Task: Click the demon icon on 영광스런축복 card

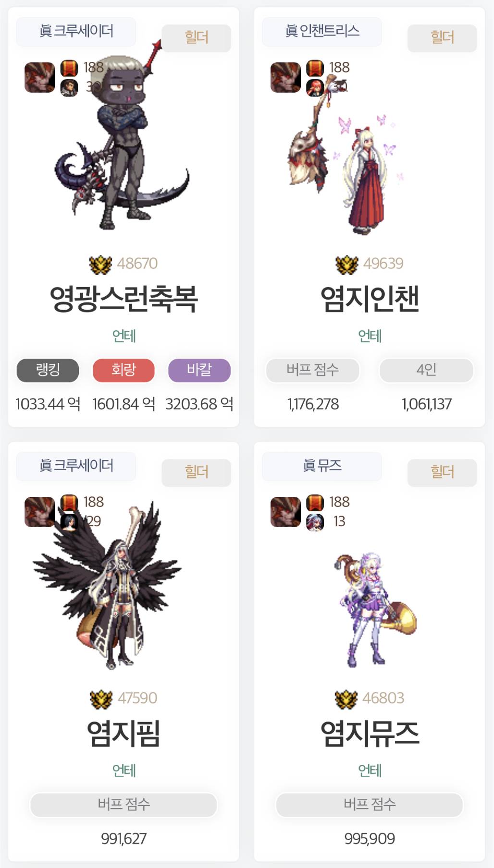Action: [x=40, y=77]
